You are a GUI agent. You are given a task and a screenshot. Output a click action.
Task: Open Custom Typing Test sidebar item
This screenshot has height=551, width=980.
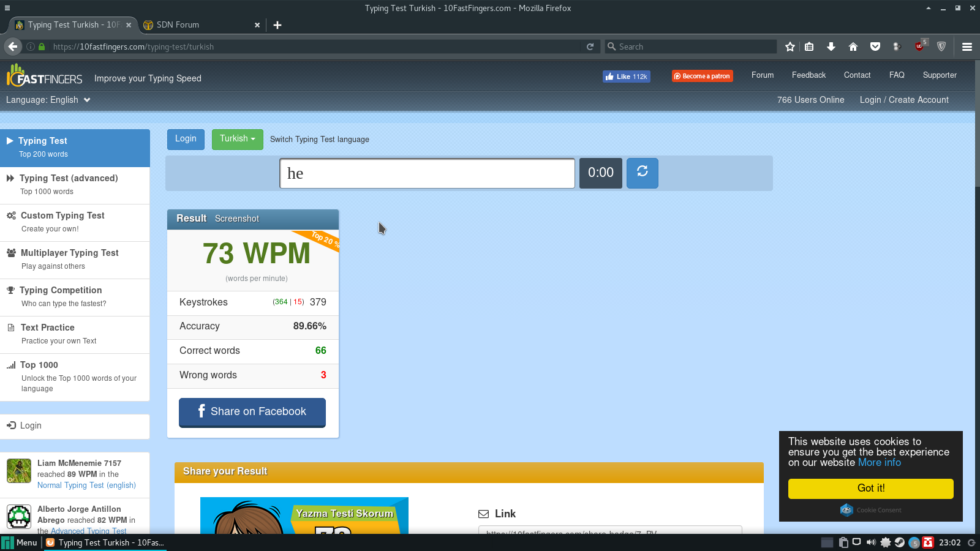pos(75,222)
